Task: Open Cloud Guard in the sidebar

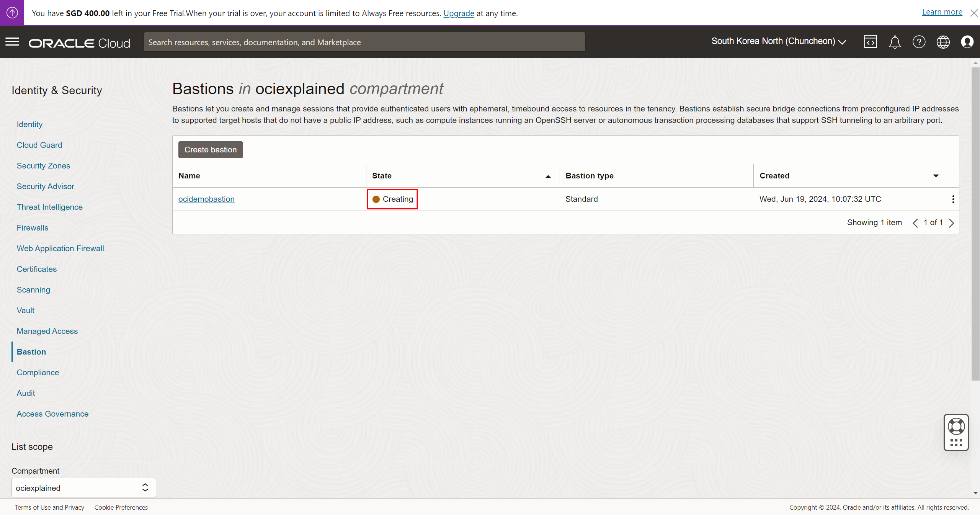Action: (x=39, y=145)
